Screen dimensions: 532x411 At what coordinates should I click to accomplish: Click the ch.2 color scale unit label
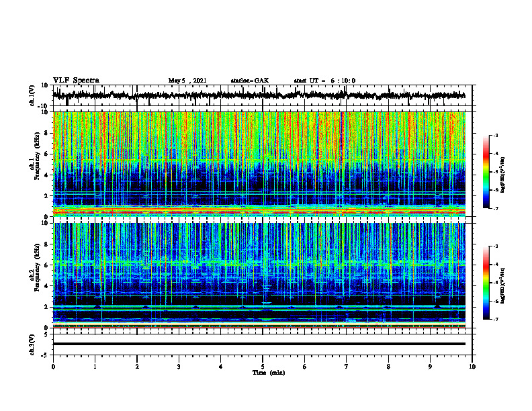click(x=503, y=285)
